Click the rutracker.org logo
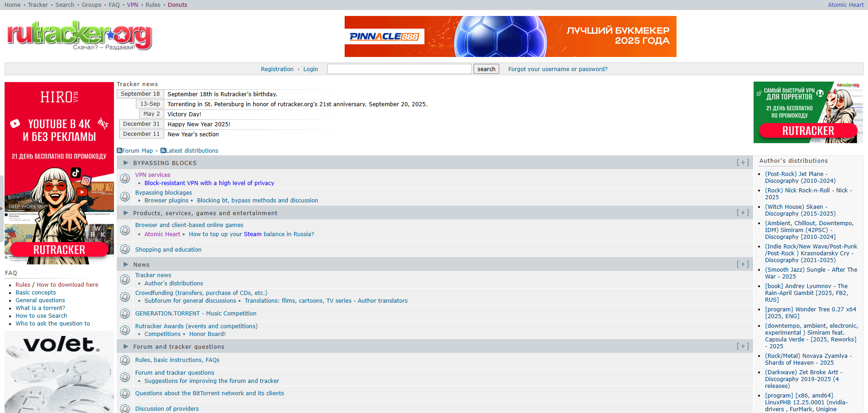This screenshot has height=413, width=868. tap(79, 35)
